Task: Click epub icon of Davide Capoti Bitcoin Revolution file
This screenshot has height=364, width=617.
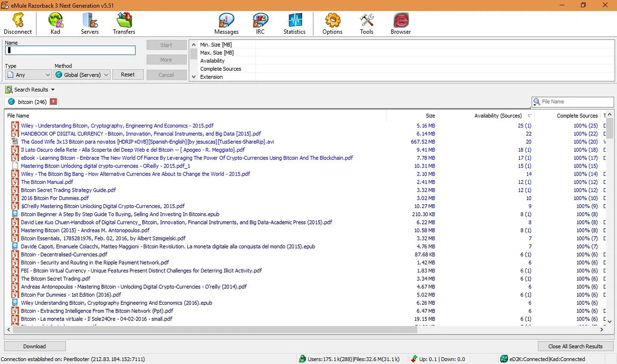Action: (14, 247)
